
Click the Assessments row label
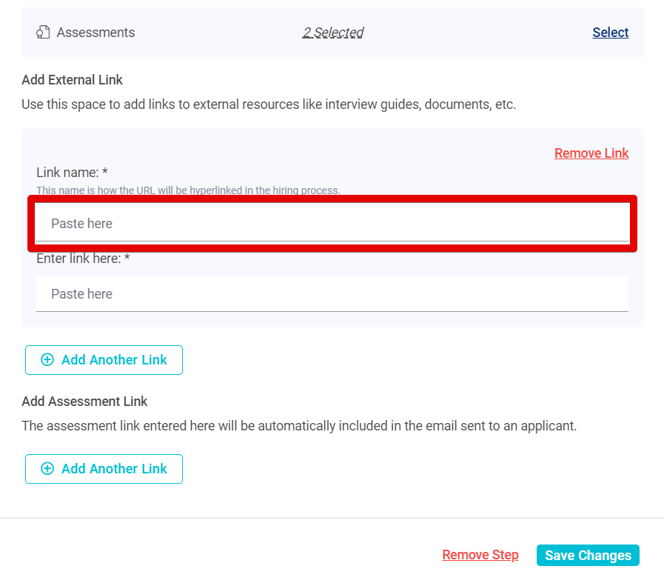point(95,33)
